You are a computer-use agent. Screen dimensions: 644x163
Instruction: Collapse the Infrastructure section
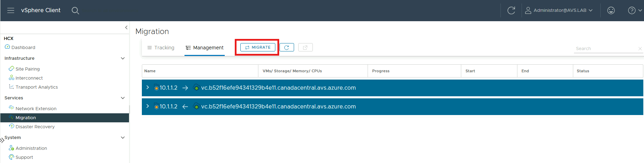point(122,58)
